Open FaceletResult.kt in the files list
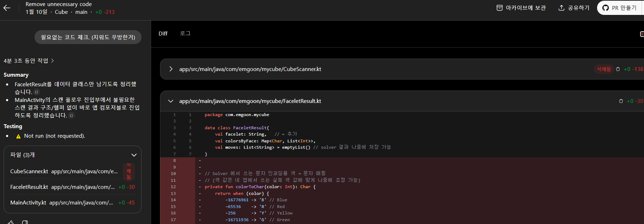The height and width of the screenshot is (224, 644). pos(73,187)
